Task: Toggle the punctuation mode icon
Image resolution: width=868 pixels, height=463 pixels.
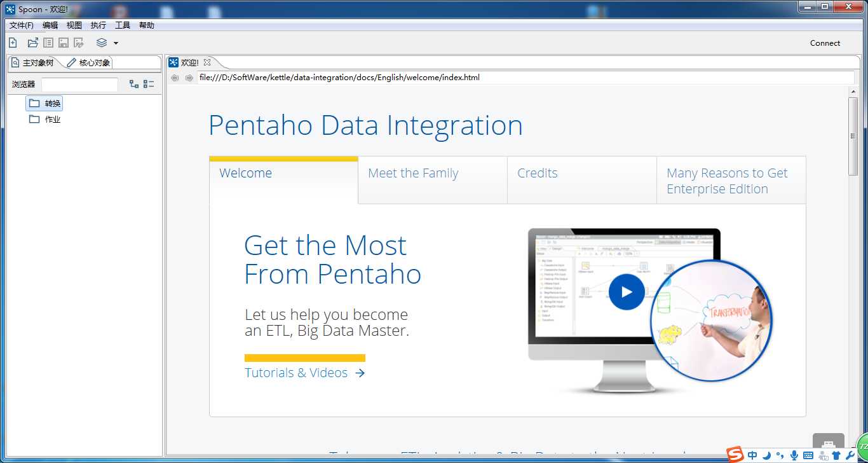Action: pos(780,455)
